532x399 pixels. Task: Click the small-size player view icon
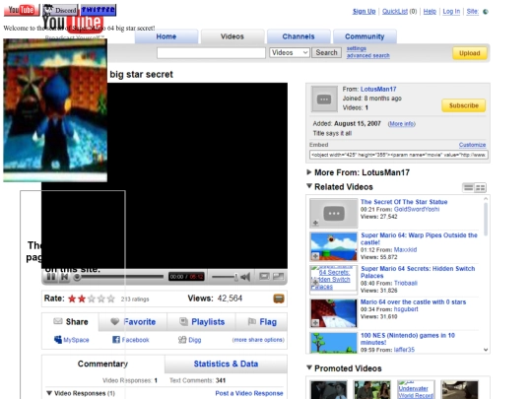pyautogui.click(x=264, y=277)
